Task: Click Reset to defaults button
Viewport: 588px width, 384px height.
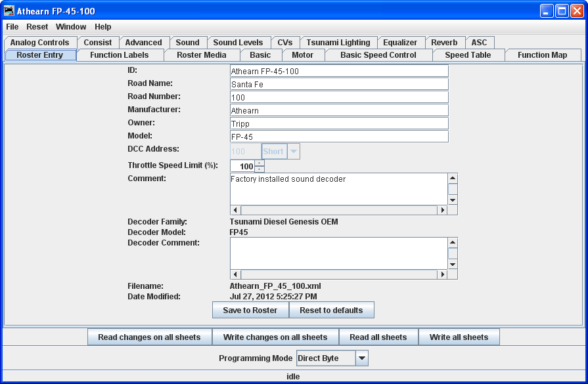Action: (331, 310)
